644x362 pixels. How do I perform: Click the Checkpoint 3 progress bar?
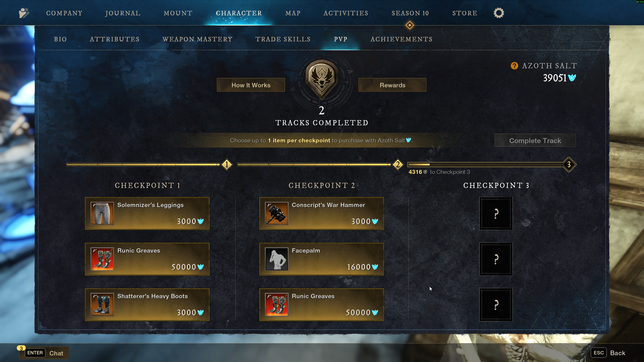[x=485, y=165]
